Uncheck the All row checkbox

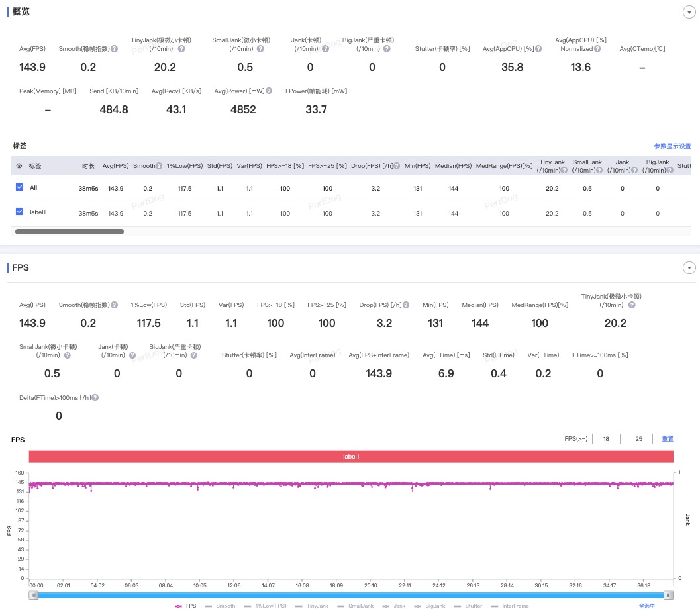click(19, 187)
